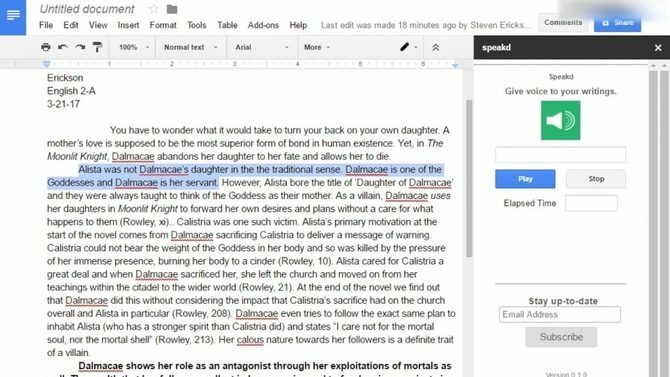Click the Print icon in the toolbar
This screenshot has height=377, width=670.
pos(46,47)
